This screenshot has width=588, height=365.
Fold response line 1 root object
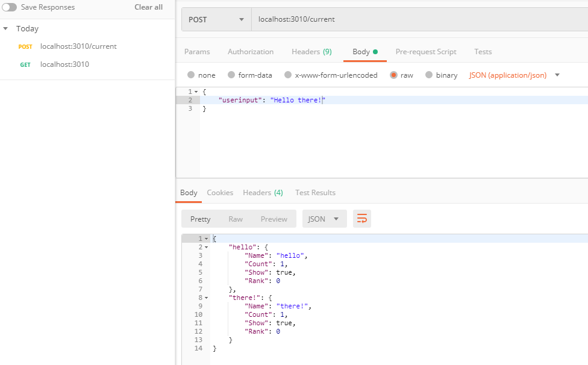point(206,239)
